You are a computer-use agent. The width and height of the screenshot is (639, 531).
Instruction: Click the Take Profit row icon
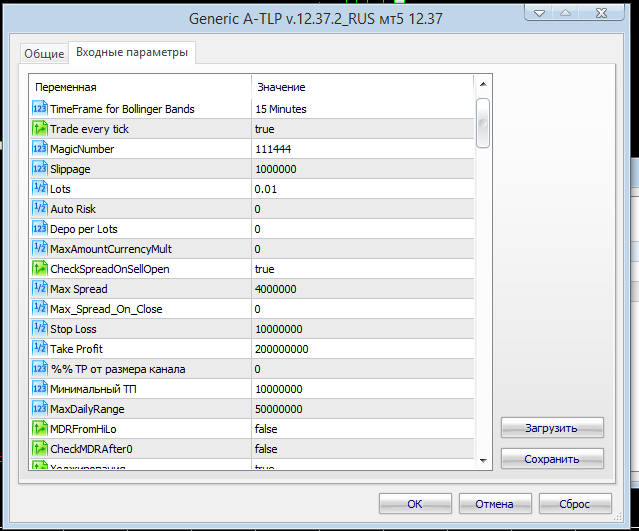[40, 348]
